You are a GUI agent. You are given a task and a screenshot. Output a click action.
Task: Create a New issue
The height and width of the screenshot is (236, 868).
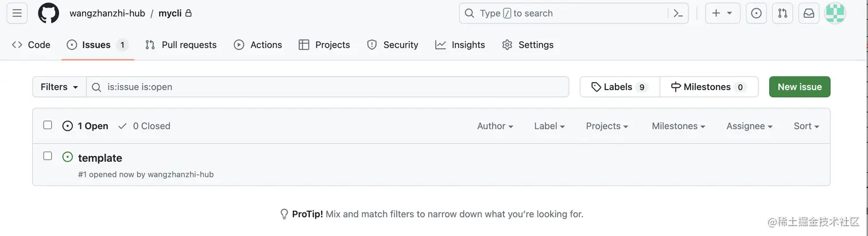[x=800, y=87]
